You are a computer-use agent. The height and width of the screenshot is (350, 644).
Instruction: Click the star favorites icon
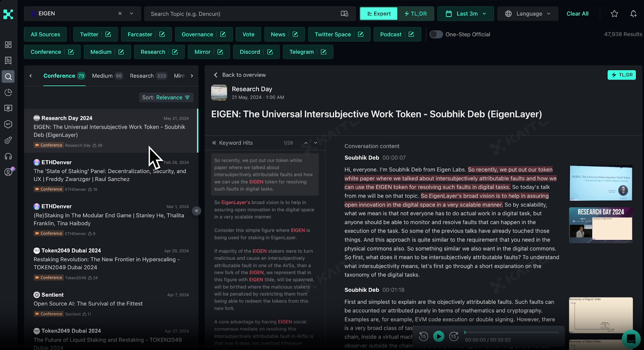click(614, 14)
